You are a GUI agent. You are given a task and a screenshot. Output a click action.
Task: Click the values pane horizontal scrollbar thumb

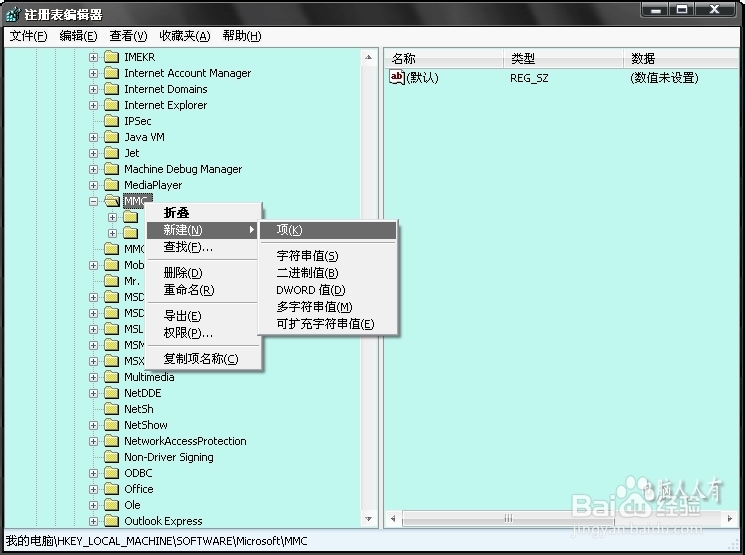pyautogui.click(x=508, y=518)
